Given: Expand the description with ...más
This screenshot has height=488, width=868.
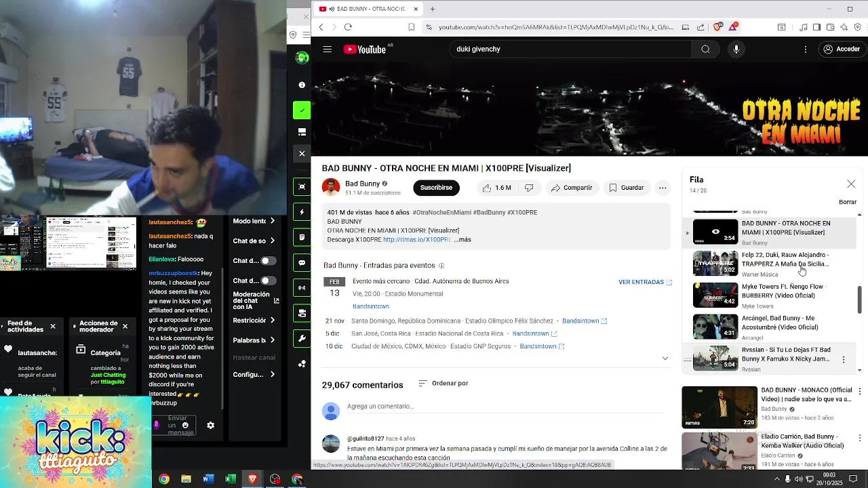Looking at the screenshot, I should 462,239.
